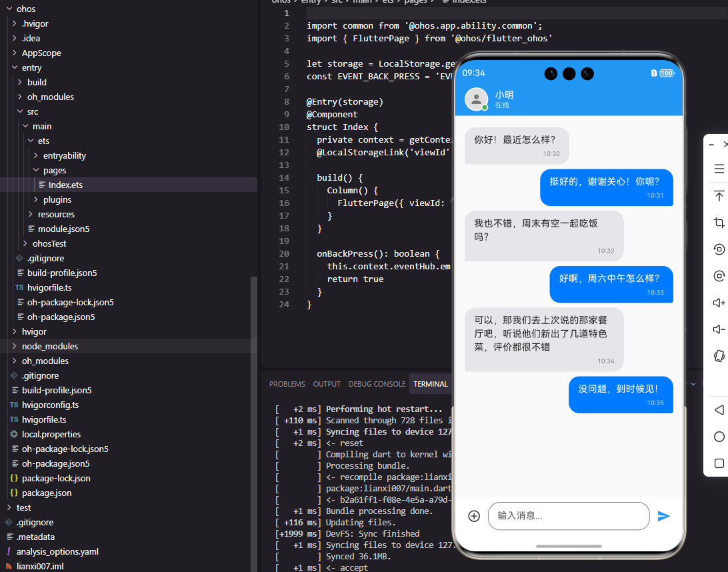Click terminal line 'Bundle processing done.'
728x572 pixels.
point(379,511)
